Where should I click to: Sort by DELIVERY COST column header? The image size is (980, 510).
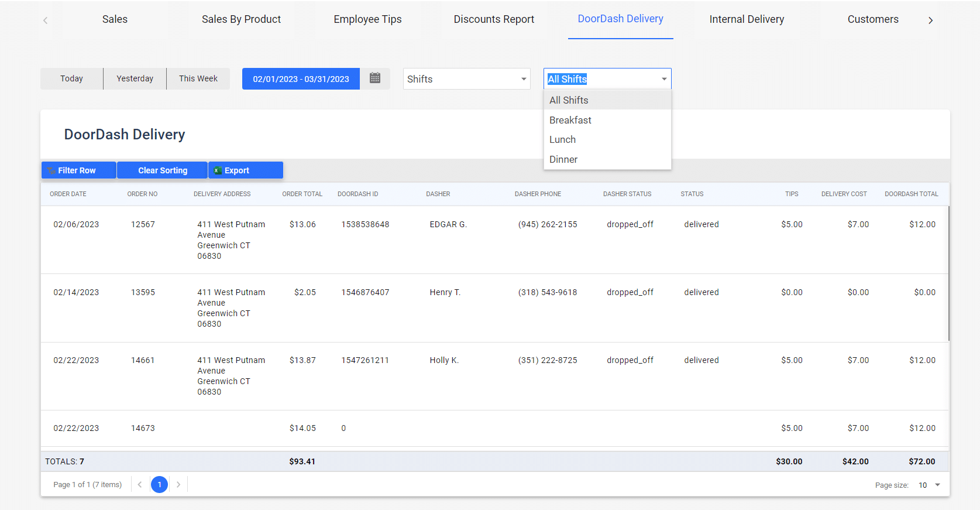[x=844, y=194]
